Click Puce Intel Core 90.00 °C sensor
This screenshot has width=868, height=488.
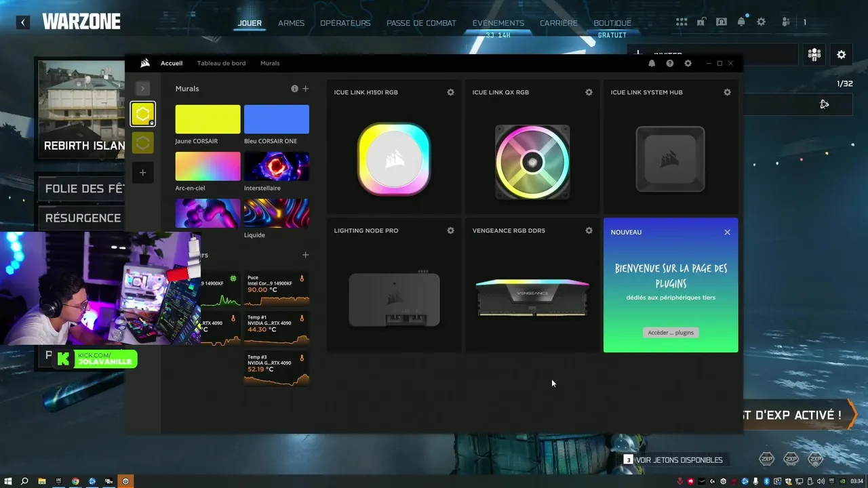point(277,289)
